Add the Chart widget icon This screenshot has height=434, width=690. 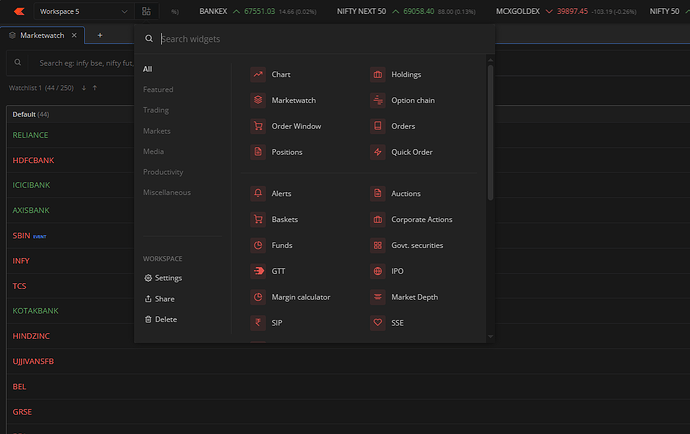258,74
